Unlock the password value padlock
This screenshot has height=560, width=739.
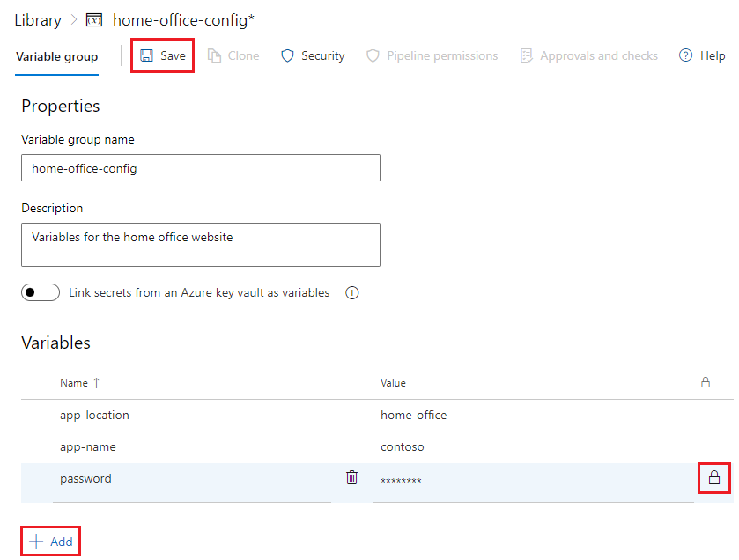[x=713, y=477]
